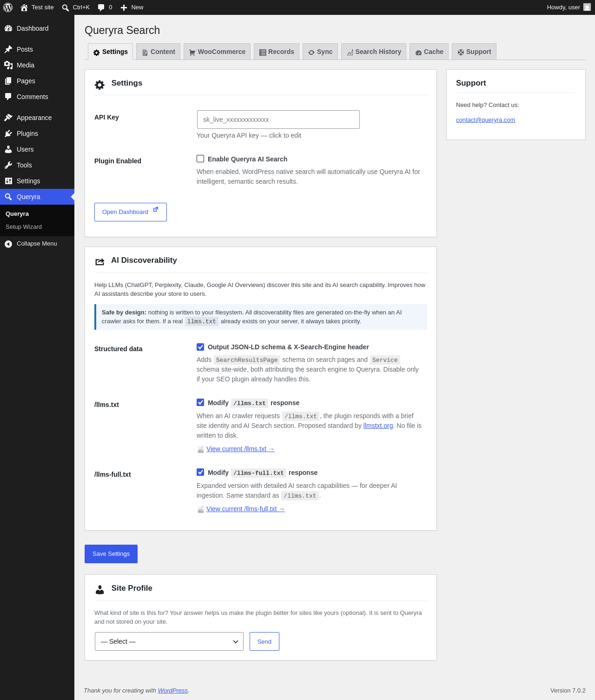The width and height of the screenshot is (595, 700).
Task: Click the Settings sliders icon in sidebar
Action: (8, 181)
